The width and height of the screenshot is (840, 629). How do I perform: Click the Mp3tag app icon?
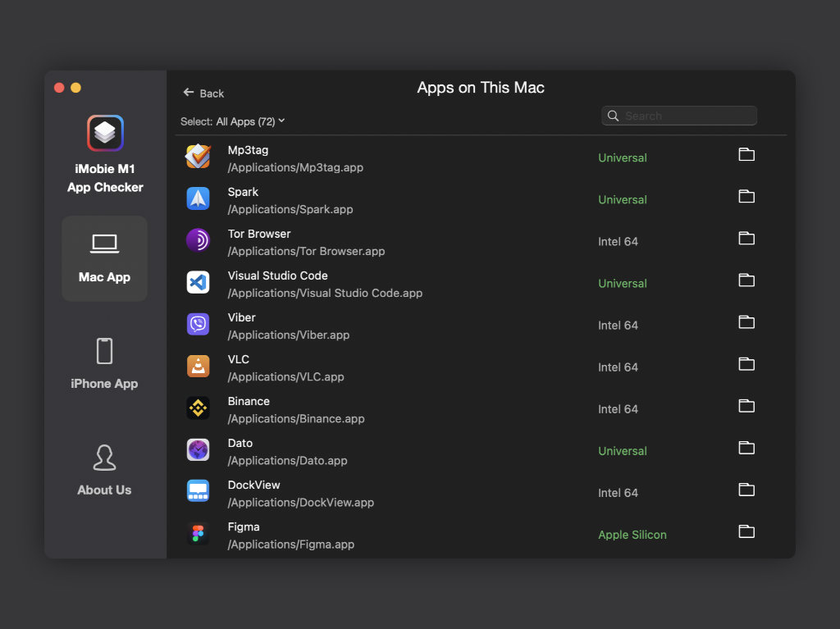pos(198,157)
